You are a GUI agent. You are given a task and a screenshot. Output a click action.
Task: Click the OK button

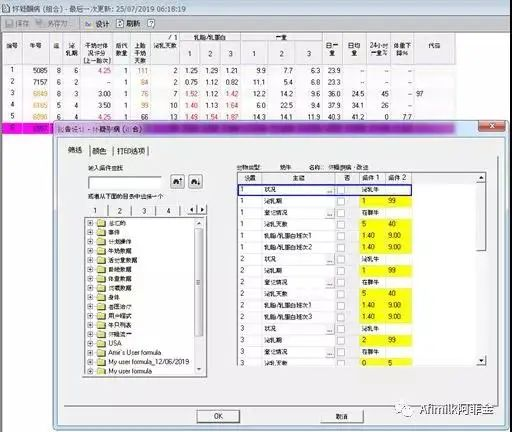coord(218,416)
